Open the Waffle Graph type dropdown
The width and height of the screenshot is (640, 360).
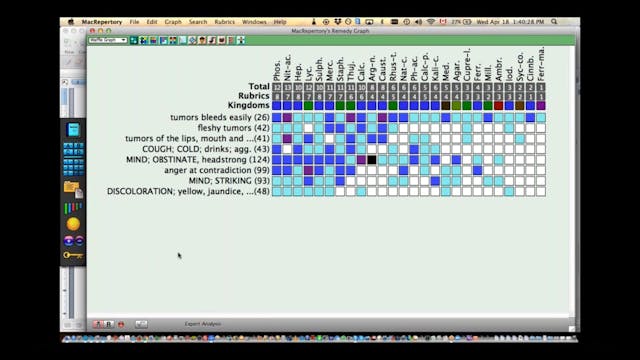point(108,40)
